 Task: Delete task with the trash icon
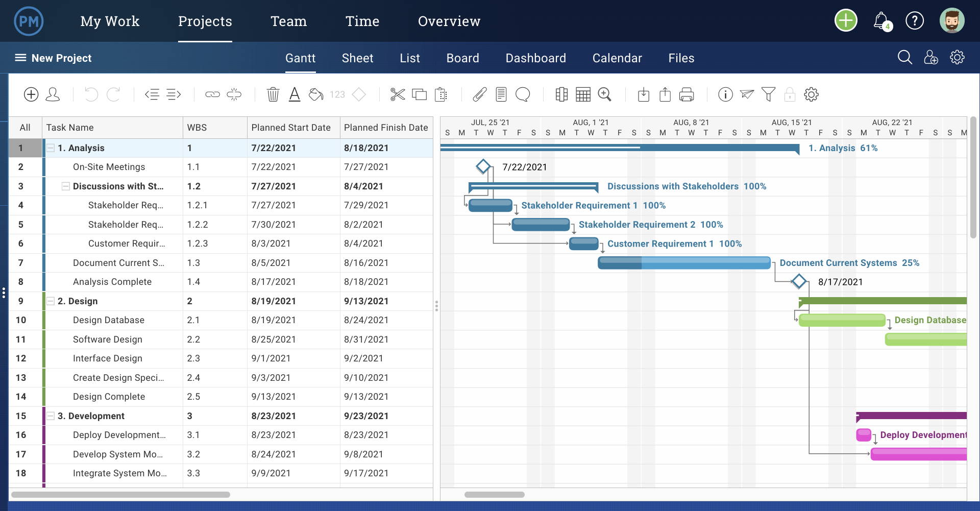[273, 94]
